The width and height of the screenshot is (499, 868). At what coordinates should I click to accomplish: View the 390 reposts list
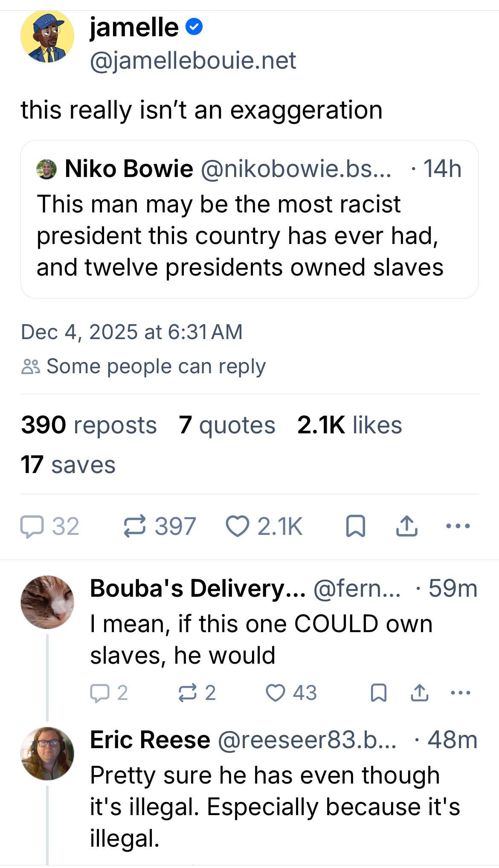pos(89,425)
